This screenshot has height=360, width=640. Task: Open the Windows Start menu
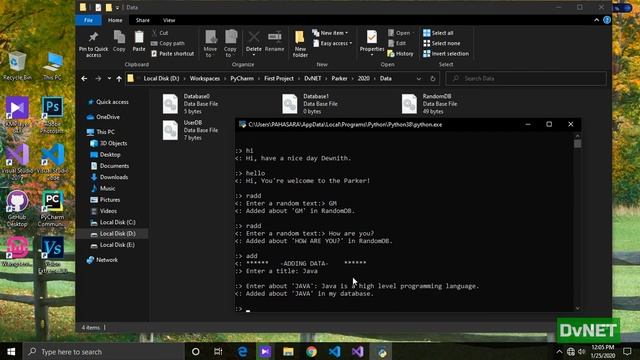pos(11,351)
